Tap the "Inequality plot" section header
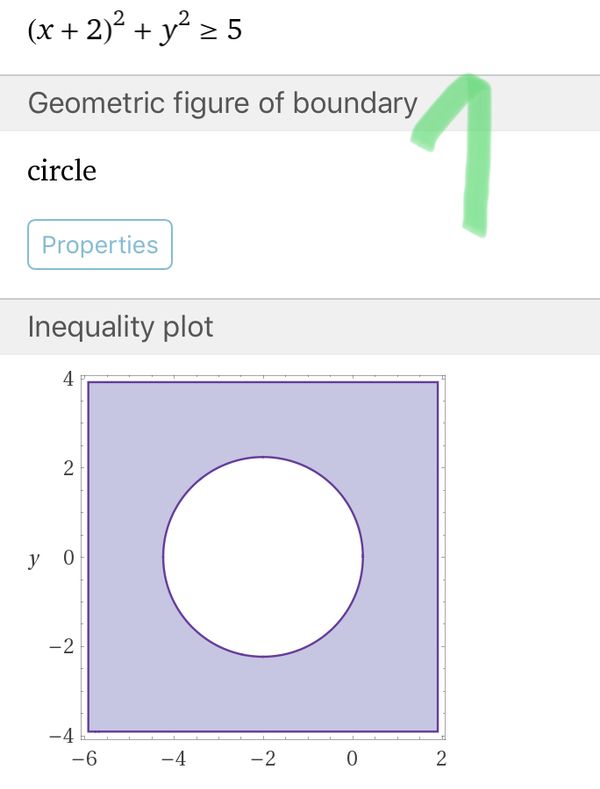 120,327
